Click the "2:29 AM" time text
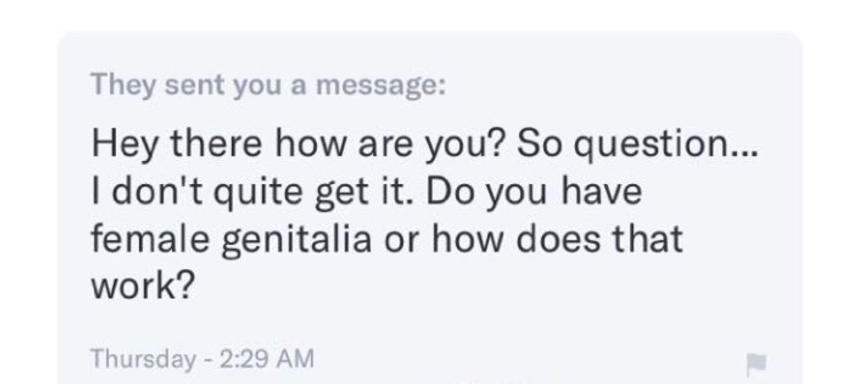 coord(264,358)
